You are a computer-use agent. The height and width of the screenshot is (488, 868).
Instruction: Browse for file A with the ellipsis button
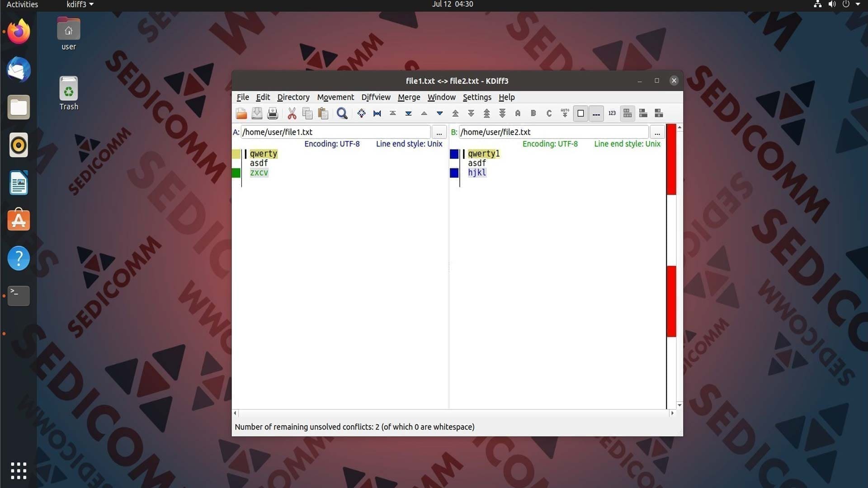point(439,132)
